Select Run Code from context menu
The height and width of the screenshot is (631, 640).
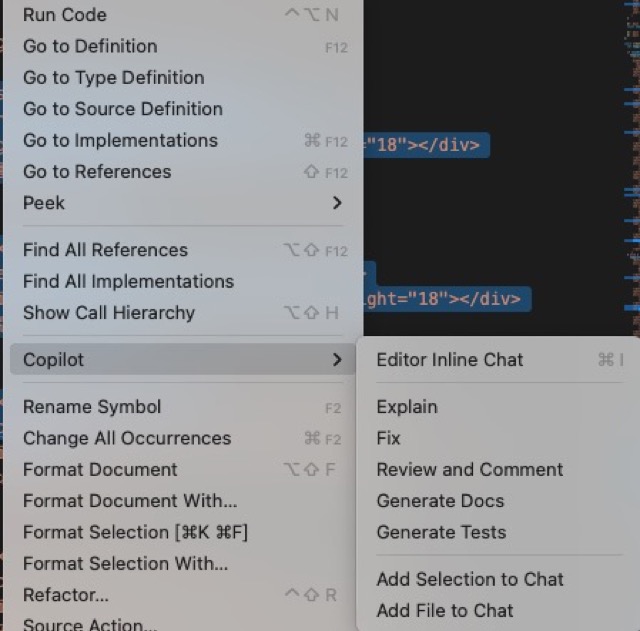[182, 15]
